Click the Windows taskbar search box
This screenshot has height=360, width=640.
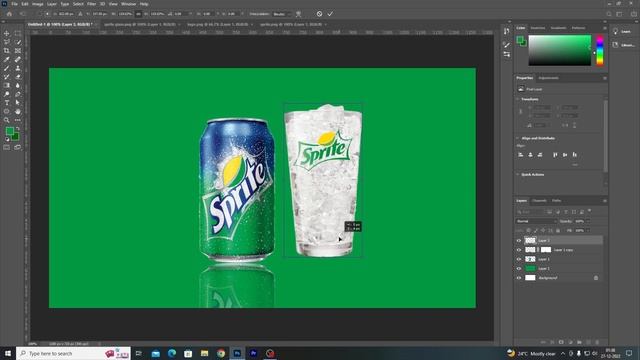(73, 353)
